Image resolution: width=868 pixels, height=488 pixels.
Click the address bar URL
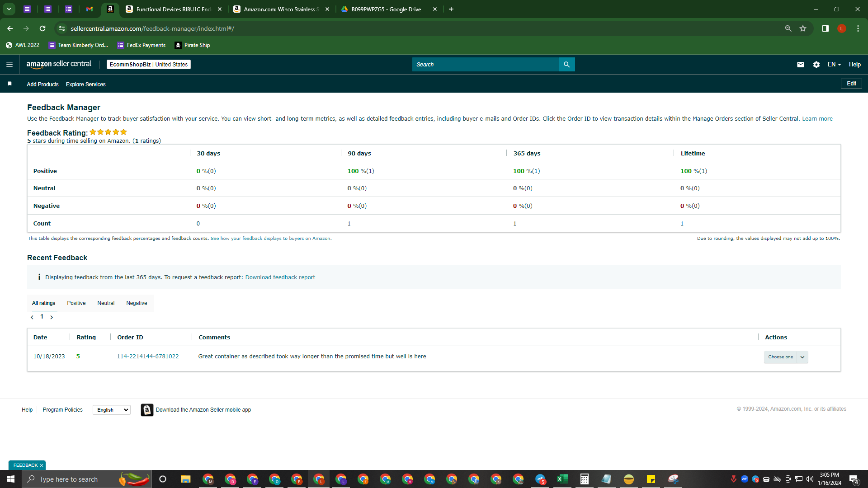[x=152, y=28]
